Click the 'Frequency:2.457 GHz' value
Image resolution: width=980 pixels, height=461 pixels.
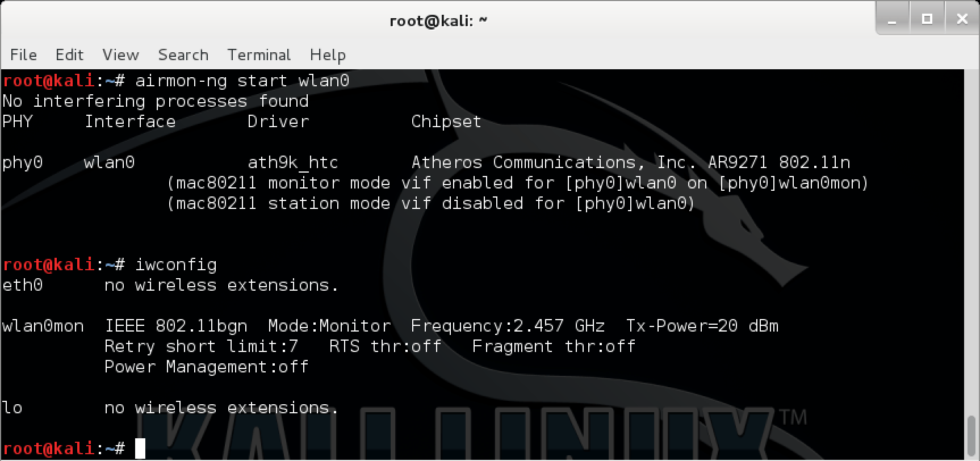tap(508, 326)
